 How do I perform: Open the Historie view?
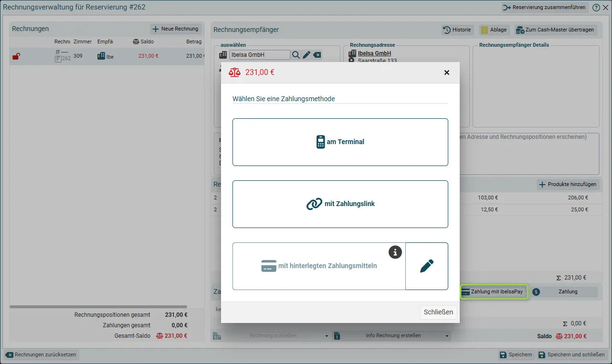coord(457,30)
